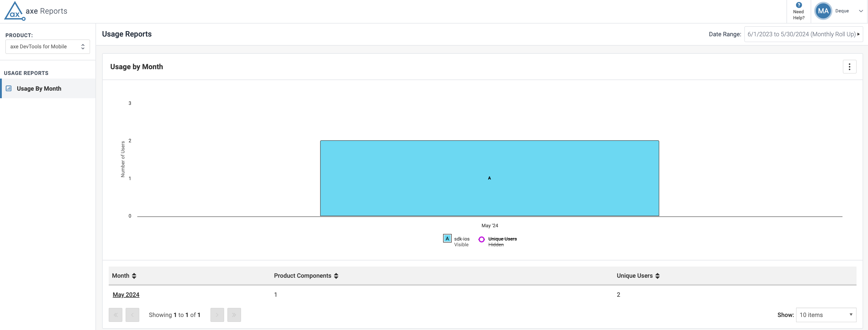Click the axe Reports logo icon
868x330 pixels.
pos(14,11)
